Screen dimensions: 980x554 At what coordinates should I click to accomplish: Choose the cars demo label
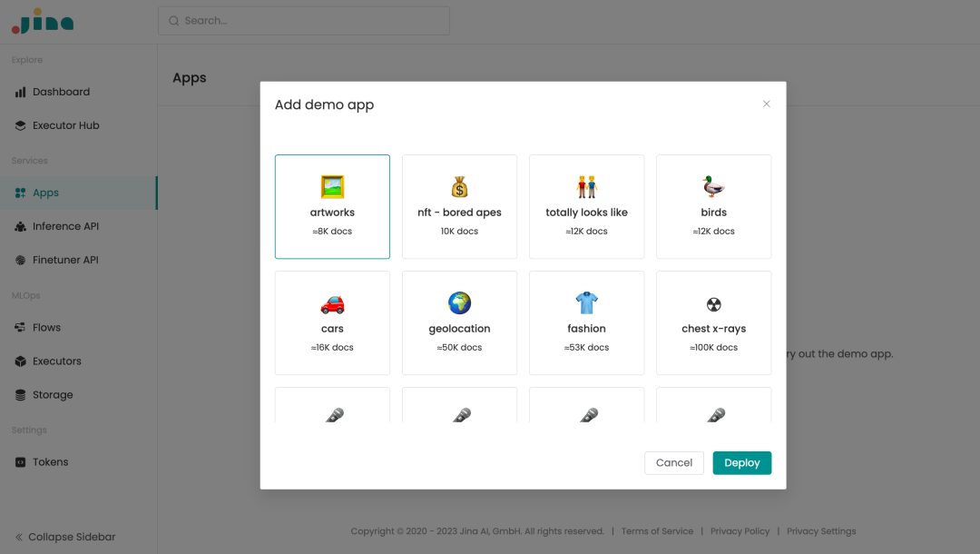(x=332, y=329)
